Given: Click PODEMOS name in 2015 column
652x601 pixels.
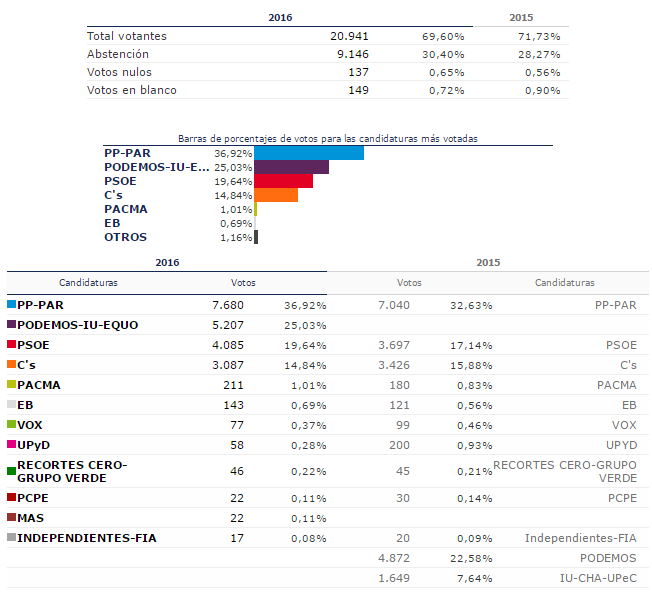Looking at the screenshot, I should (x=608, y=558).
